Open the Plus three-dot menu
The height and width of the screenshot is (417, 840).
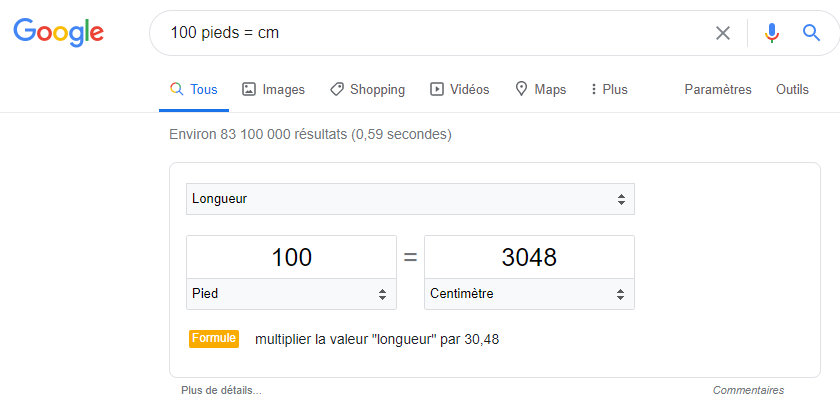click(x=609, y=89)
